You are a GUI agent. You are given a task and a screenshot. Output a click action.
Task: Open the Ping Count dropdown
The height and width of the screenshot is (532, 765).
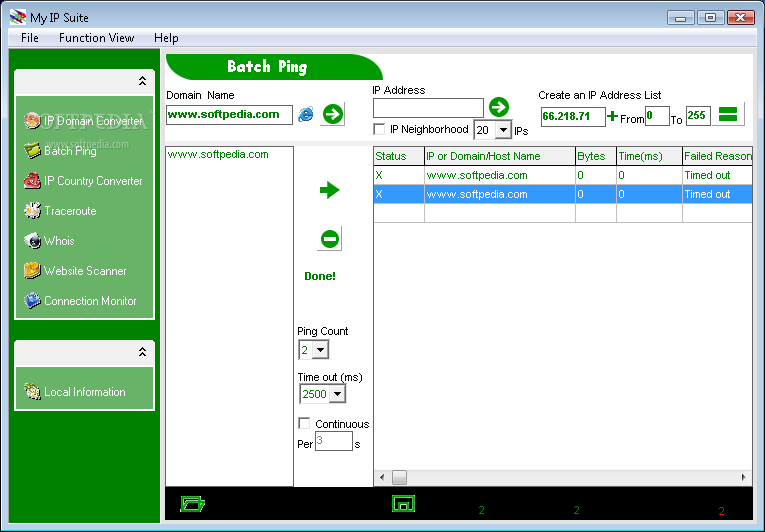pos(320,349)
